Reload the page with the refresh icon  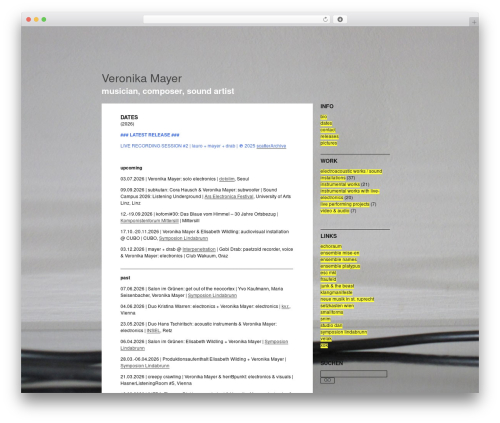tap(325, 20)
